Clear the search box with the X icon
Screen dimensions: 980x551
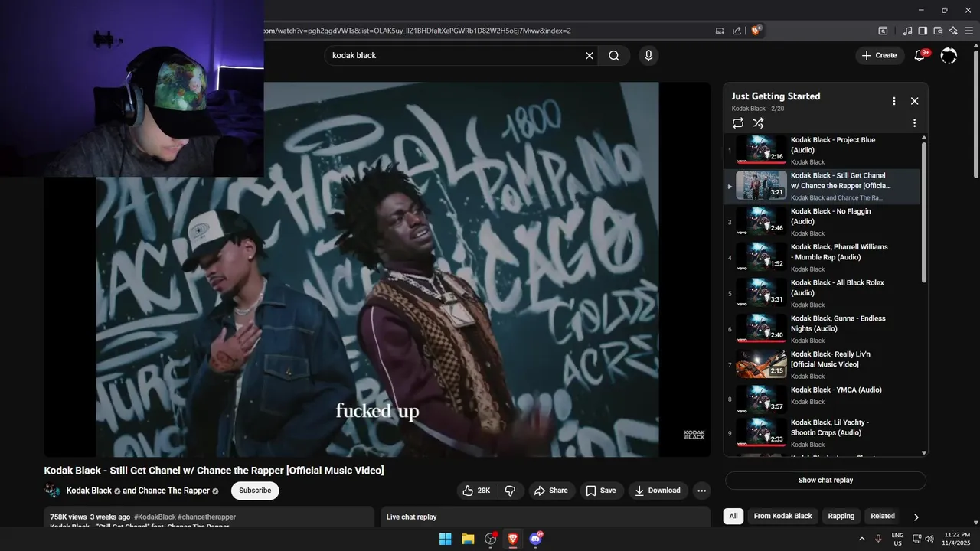click(x=590, y=55)
